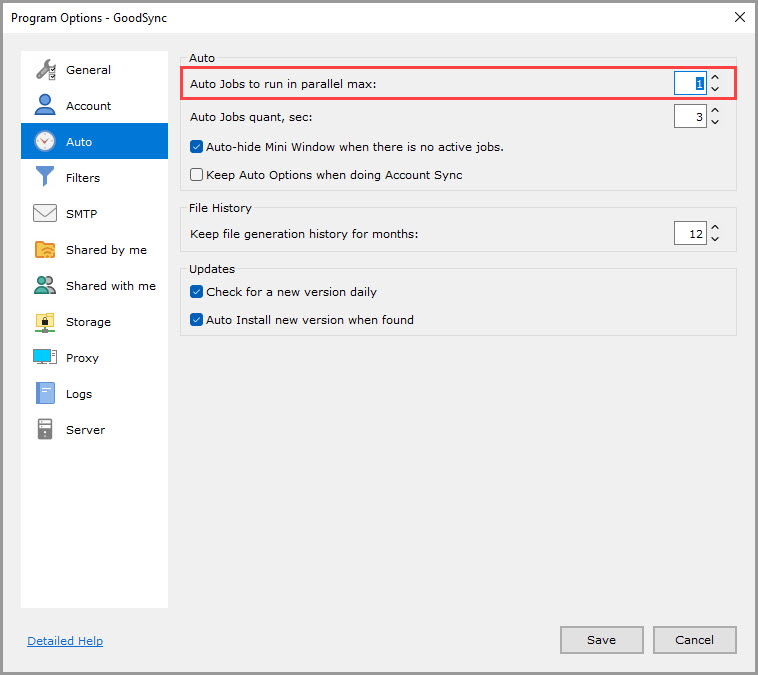Click the Proxy monitor icon
This screenshot has width=758, height=675.
pyautogui.click(x=45, y=357)
